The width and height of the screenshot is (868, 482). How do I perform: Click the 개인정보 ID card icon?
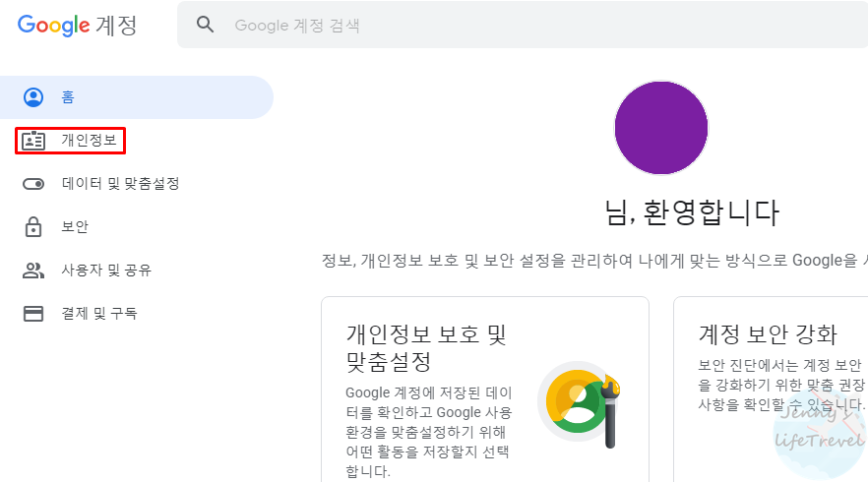[x=33, y=141]
